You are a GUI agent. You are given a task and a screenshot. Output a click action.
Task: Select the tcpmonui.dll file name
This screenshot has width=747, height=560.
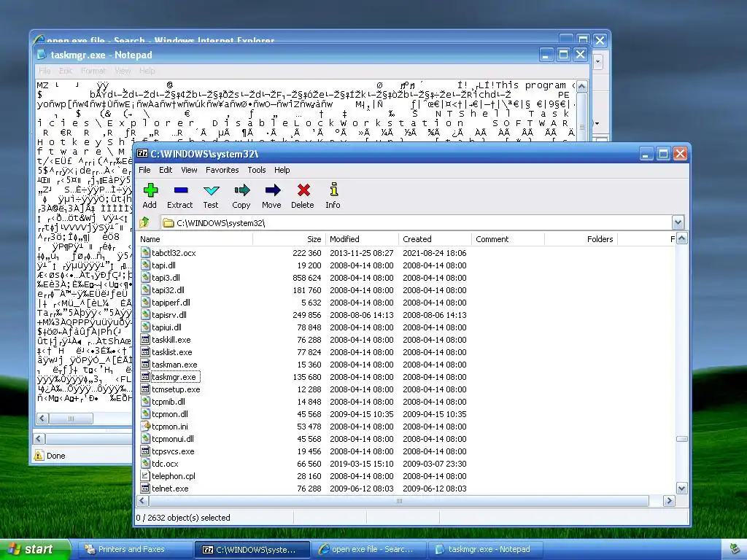pos(172,438)
